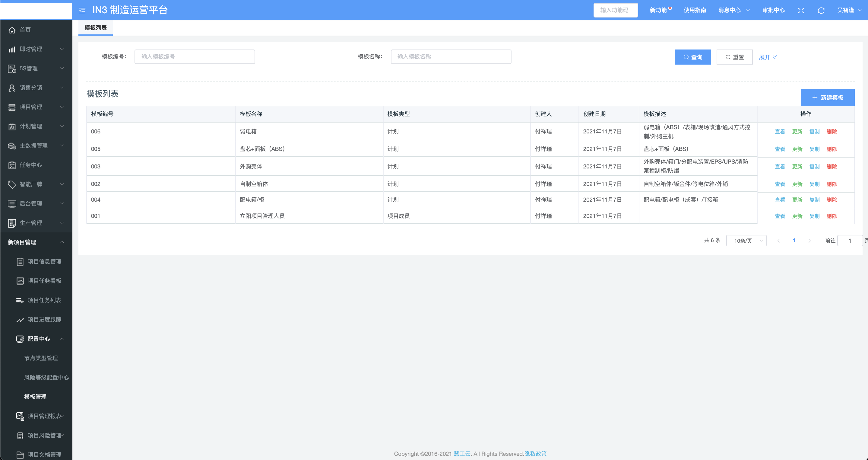Viewport: 868px width, 460px height.
Task: Click the fullscreen toggle icon in header
Action: [x=801, y=11]
